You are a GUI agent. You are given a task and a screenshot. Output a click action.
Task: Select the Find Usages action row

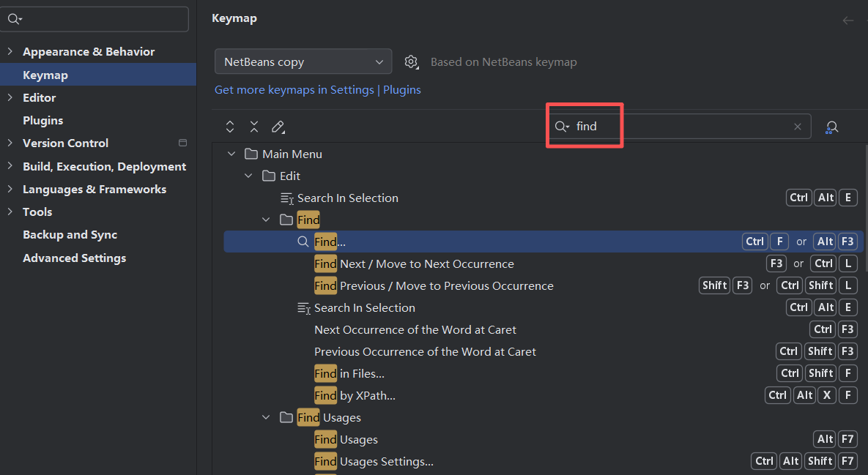[x=346, y=440]
